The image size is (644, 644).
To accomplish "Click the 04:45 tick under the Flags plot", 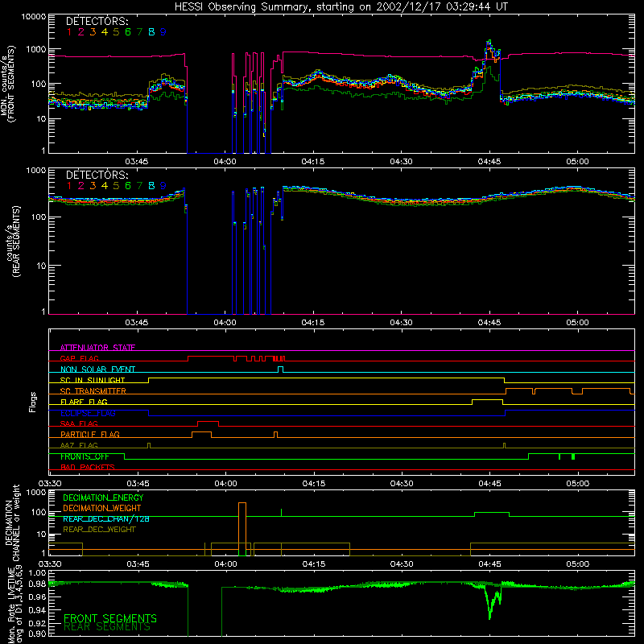I will click(x=489, y=484).
